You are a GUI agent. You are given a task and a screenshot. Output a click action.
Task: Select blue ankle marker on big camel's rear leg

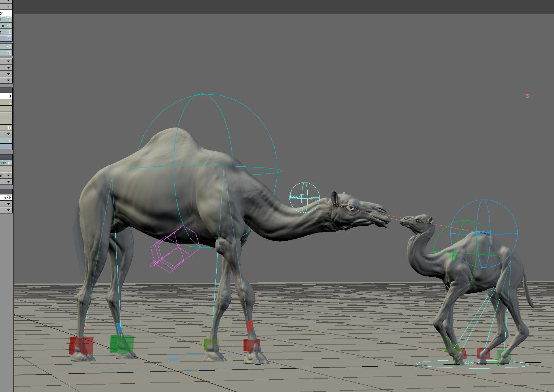click(118, 328)
